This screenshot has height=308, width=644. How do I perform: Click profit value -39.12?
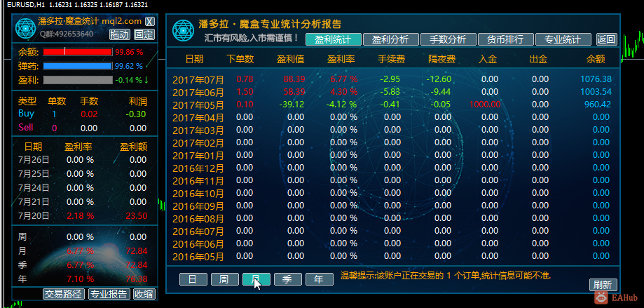pos(292,105)
